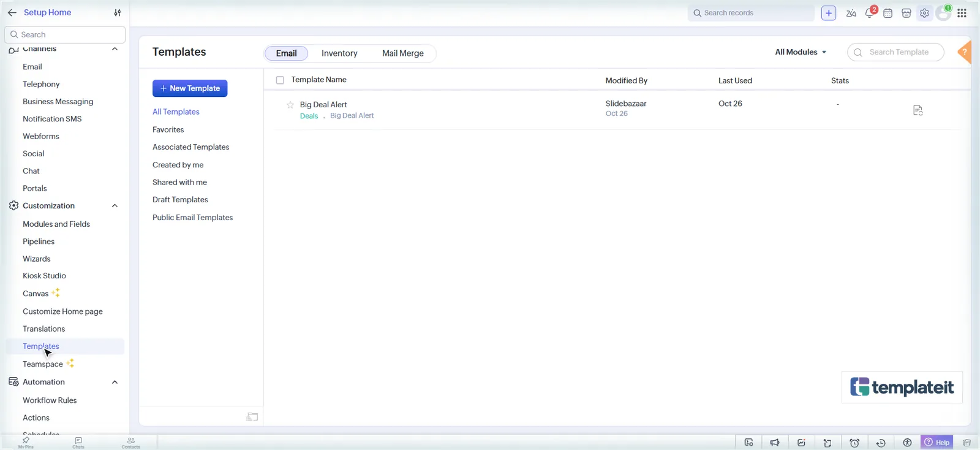Image resolution: width=980 pixels, height=450 pixels.
Task: Click the action icon in Big Deal Alert row
Action: 918,110
